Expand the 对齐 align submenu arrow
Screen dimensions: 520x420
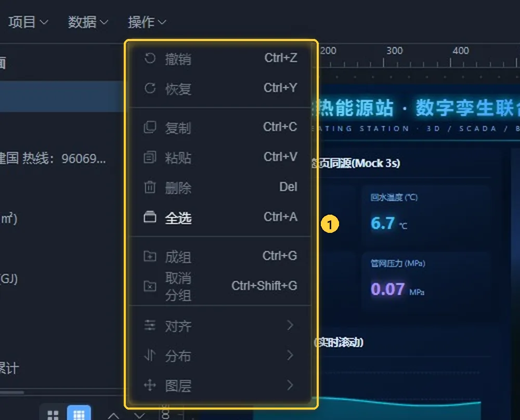click(x=290, y=325)
